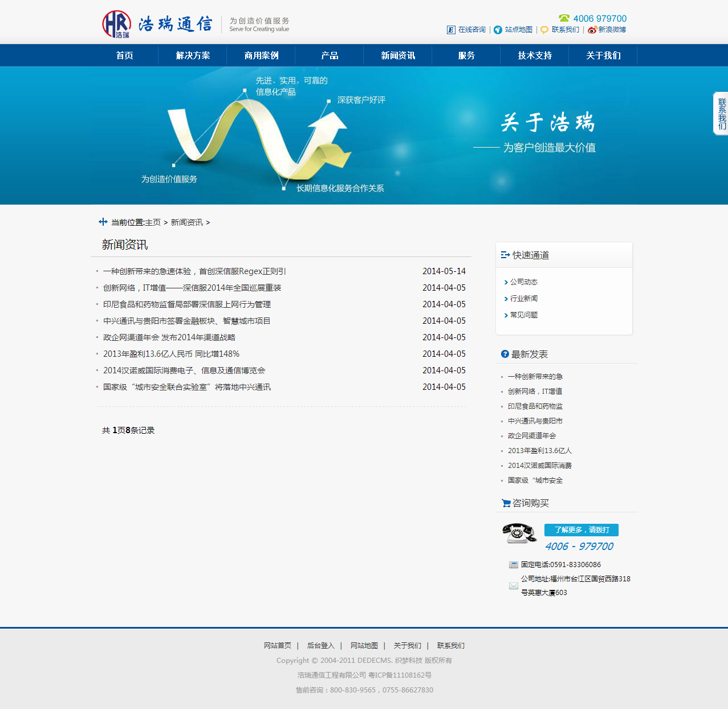Click the shopping cart icon beside 咨询购买
The height and width of the screenshot is (709, 728).
(x=506, y=503)
